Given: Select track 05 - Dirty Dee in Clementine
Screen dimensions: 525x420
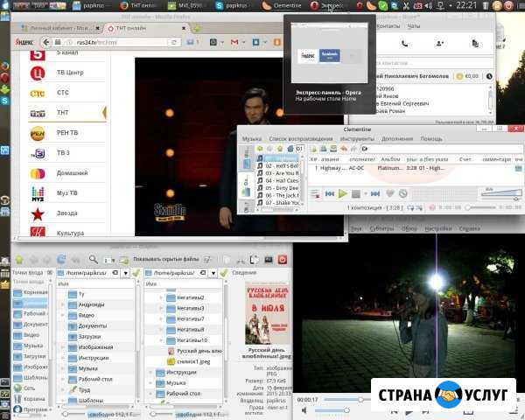Looking at the screenshot, I should [x=278, y=188].
